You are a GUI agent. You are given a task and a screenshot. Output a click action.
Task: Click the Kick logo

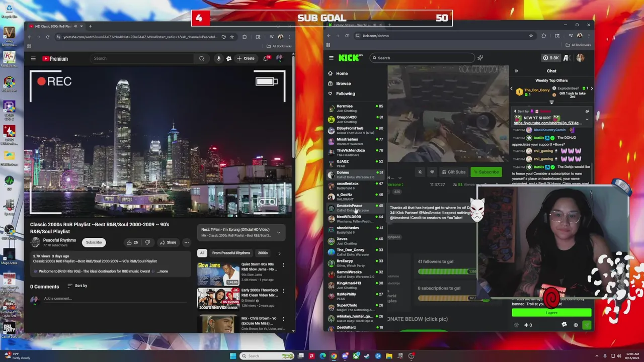348,58
